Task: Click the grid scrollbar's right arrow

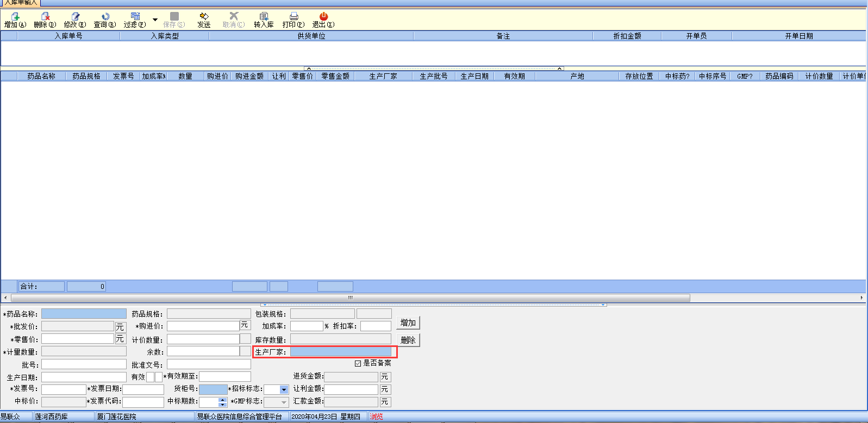Action: pyautogui.click(x=862, y=298)
